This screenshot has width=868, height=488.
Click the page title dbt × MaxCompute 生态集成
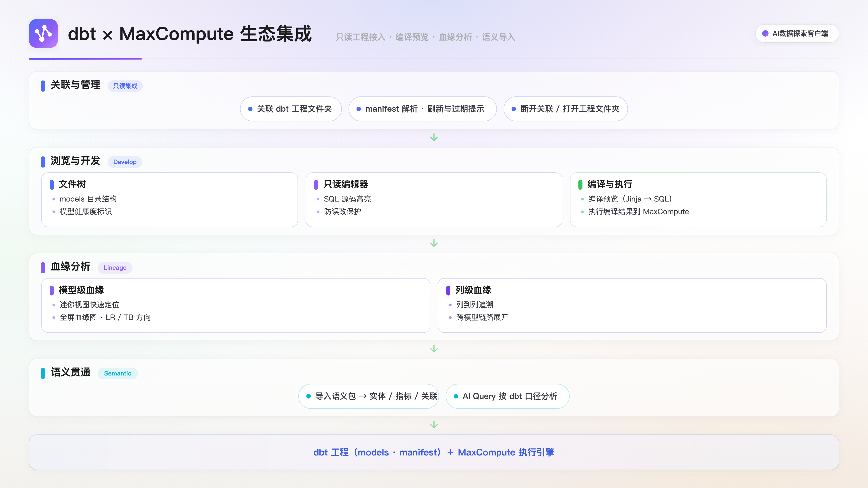190,34
